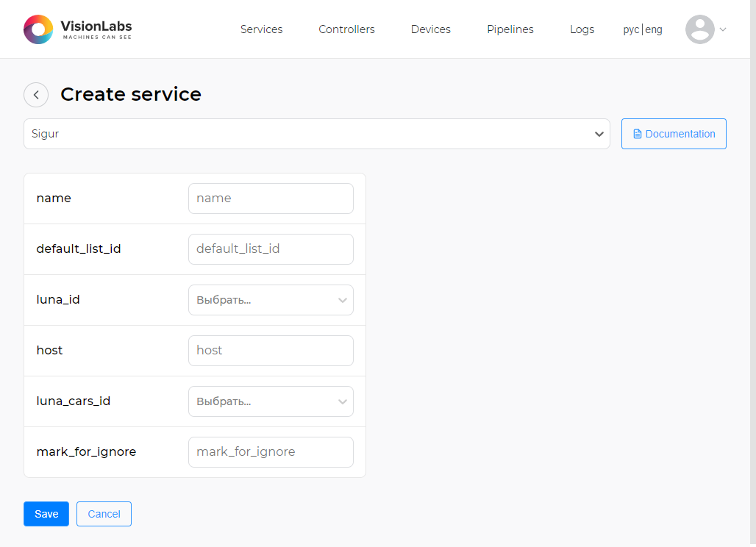Open the Documentation button

point(674,134)
